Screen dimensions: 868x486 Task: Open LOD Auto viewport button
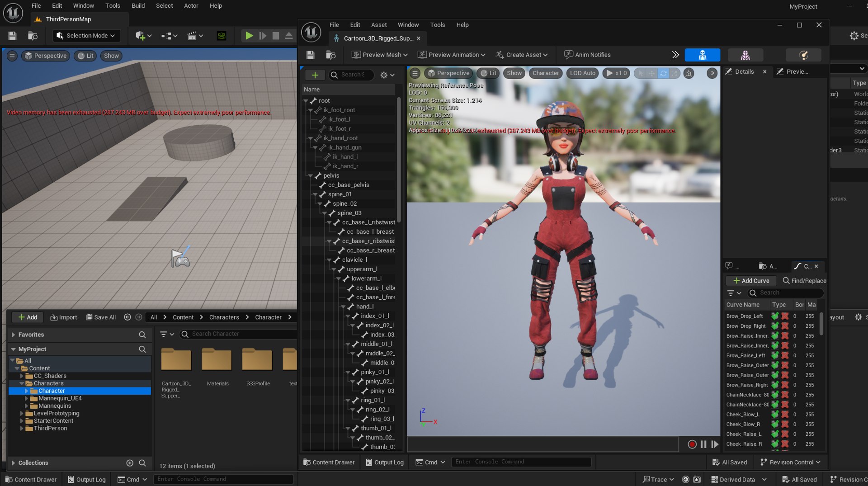[582, 73]
